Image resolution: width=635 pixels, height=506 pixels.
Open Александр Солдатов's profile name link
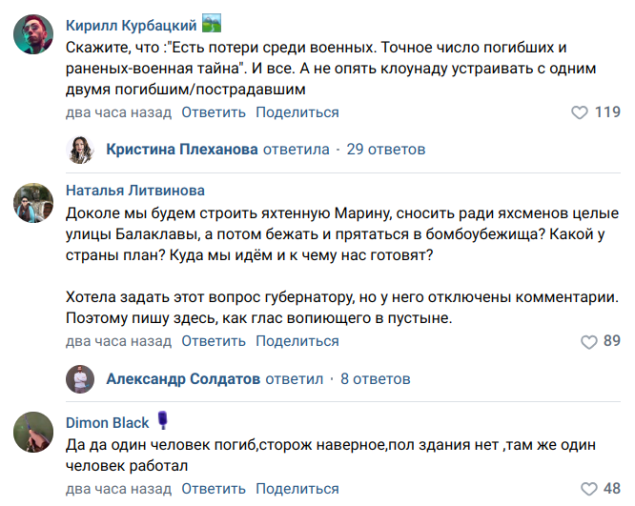183,379
